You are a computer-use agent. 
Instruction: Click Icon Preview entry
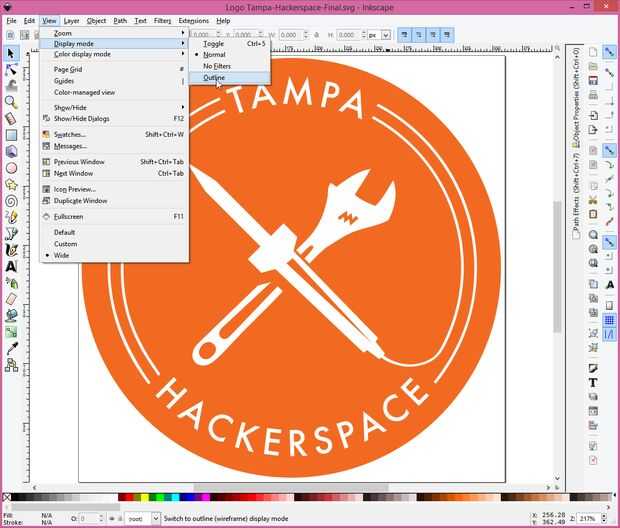click(114, 189)
